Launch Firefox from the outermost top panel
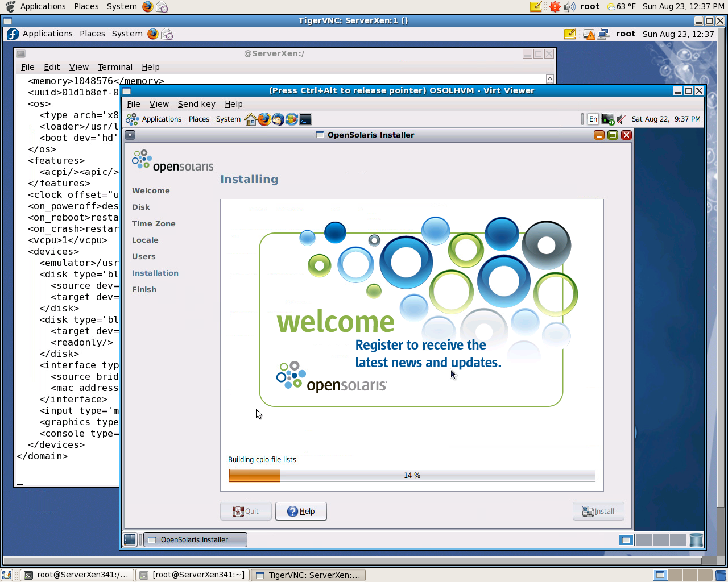The height and width of the screenshot is (582, 728). [x=148, y=6]
